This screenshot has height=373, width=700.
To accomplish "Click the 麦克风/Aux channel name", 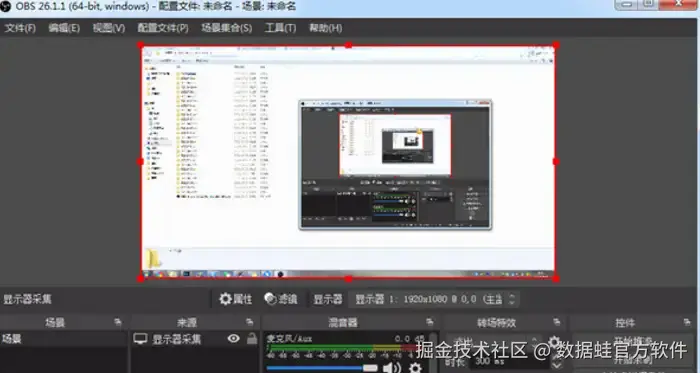I will coord(289,339).
